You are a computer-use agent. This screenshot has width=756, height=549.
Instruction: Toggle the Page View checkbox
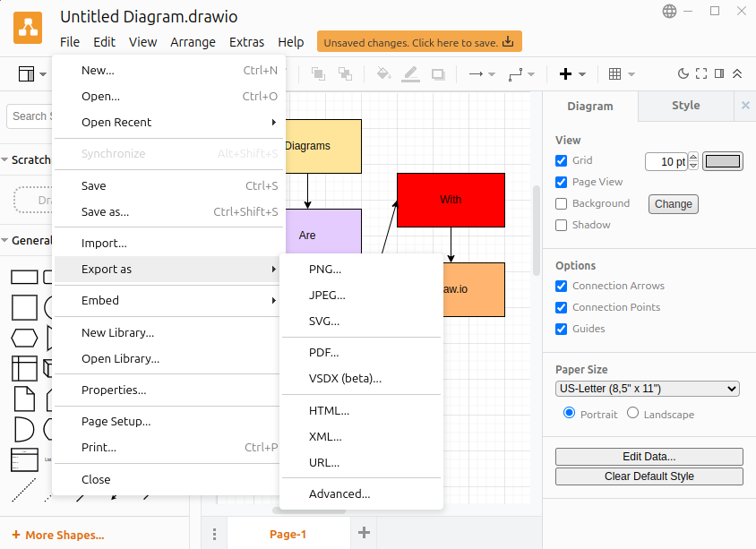point(561,182)
